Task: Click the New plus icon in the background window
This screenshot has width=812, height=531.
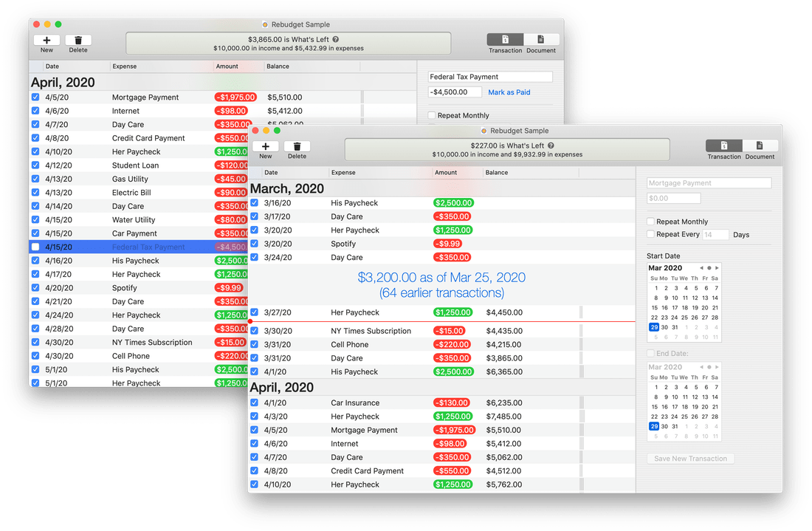Action: click(47, 40)
